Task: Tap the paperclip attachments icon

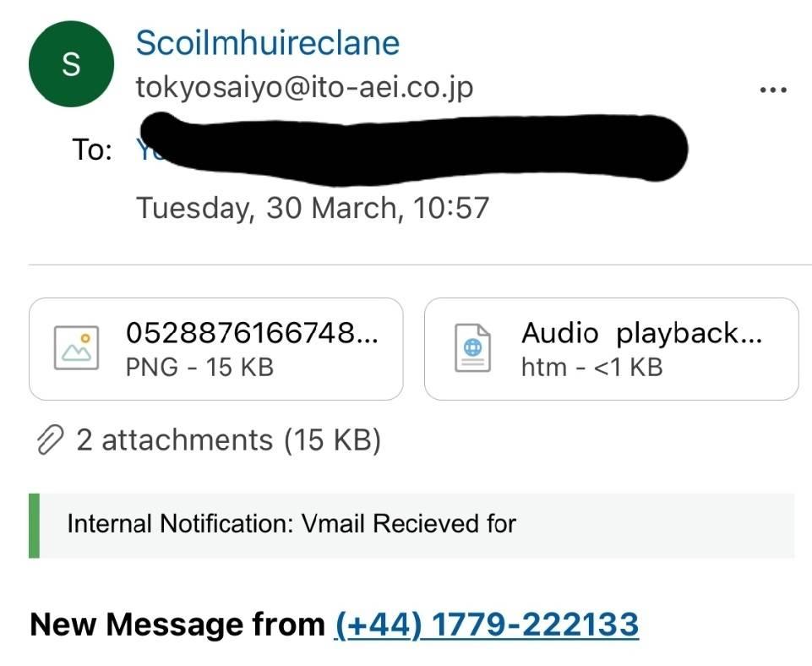Action: point(50,439)
